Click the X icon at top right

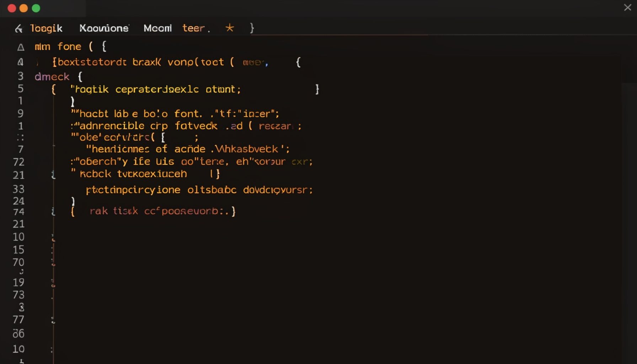627,7
